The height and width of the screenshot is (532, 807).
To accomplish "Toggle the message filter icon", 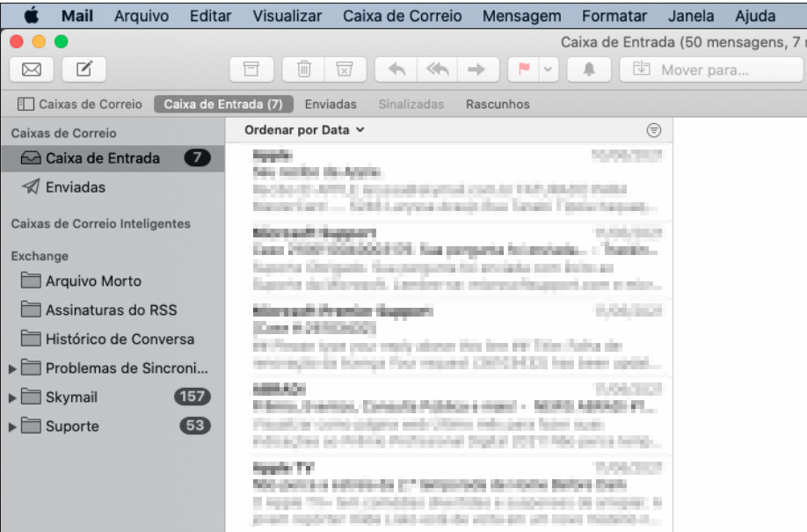I will click(x=654, y=130).
